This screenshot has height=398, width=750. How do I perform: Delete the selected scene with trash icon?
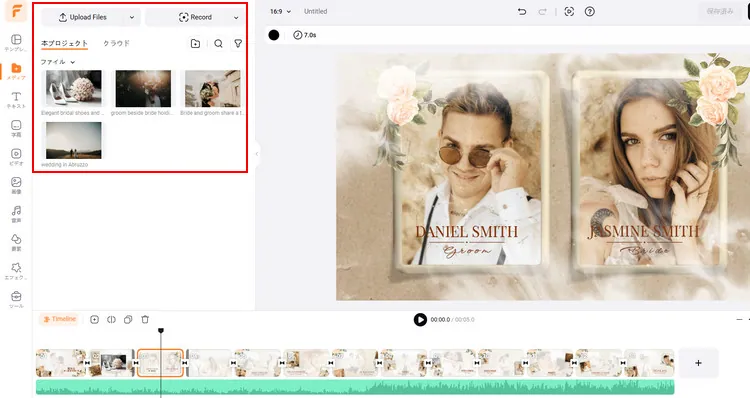click(x=145, y=319)
